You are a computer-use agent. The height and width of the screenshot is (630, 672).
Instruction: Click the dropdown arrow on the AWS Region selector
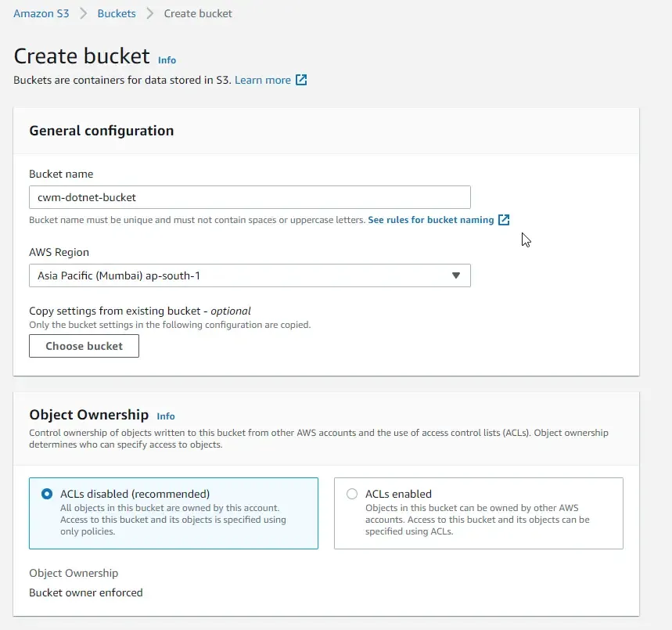click(455, 275)
